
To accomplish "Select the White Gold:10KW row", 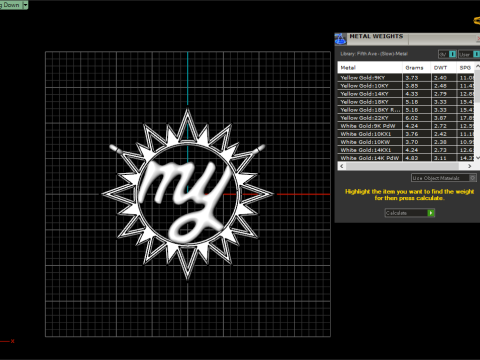I will (x=406, y=142).
